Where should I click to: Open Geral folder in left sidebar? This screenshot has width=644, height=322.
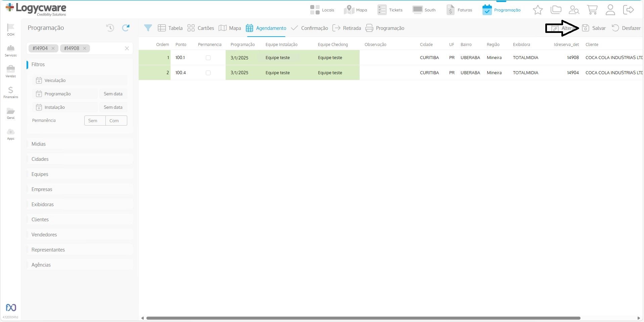coord(11,113)
